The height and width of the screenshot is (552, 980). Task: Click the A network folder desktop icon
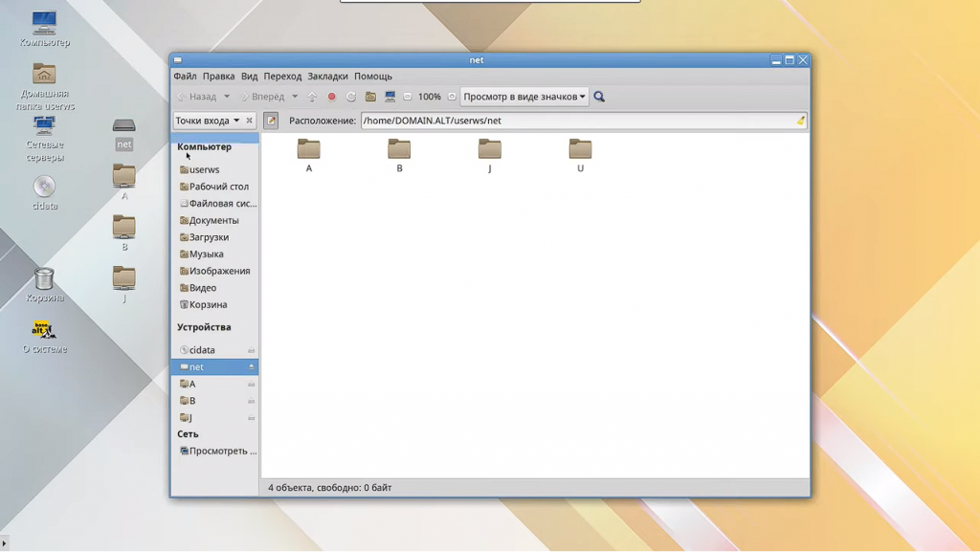(124, 182)
